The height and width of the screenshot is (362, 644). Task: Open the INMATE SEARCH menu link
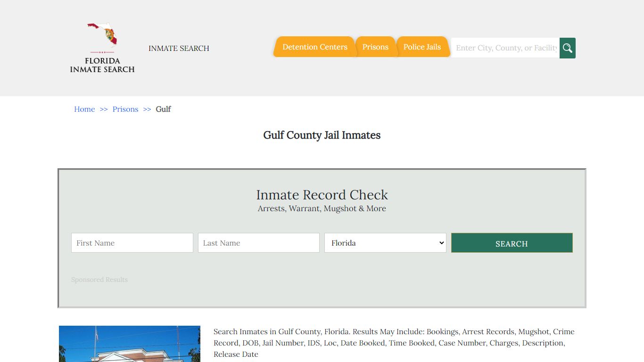(179, 48)
